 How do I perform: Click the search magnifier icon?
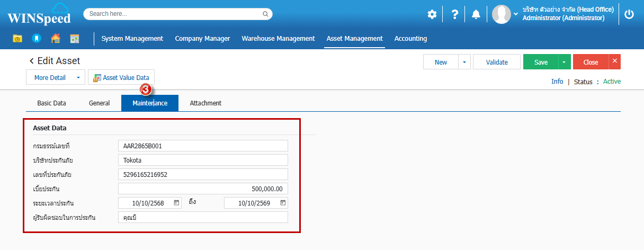pyautogui.click(x=265, y=14)
